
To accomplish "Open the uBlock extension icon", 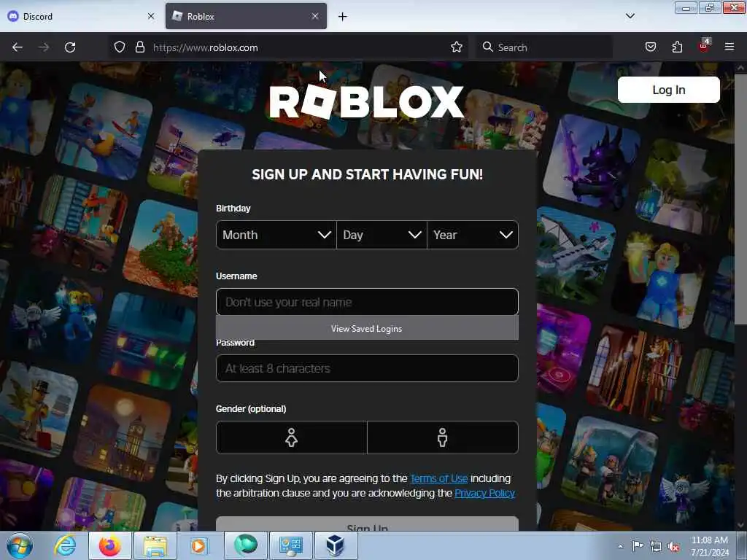I will click(x=704, y=46).
